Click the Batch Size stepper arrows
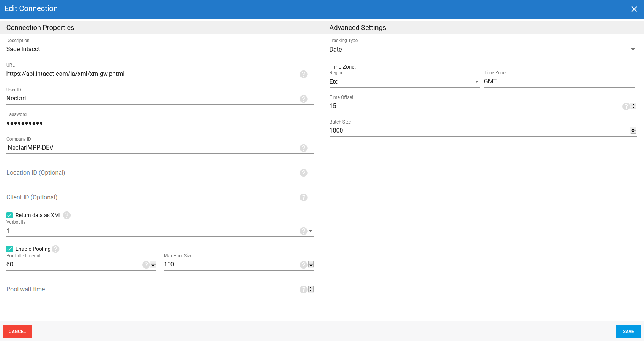 [633, 131]
